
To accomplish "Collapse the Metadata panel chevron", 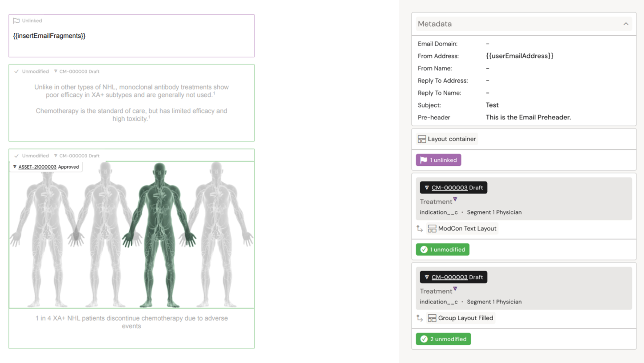I will pos(626,24).
